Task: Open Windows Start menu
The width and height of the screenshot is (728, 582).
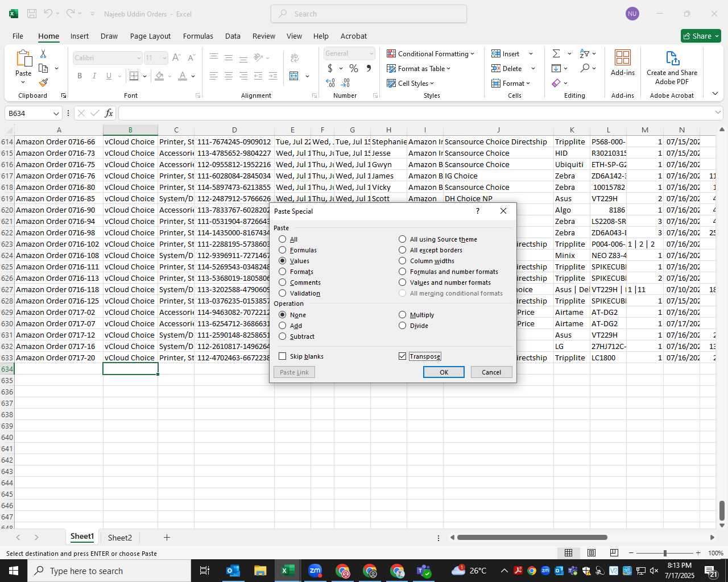Action: 14,571
